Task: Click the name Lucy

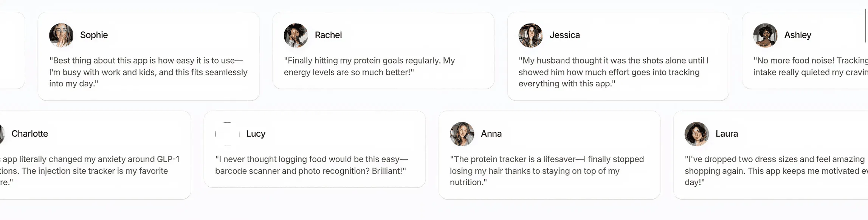Action: [x=256, y=134]
